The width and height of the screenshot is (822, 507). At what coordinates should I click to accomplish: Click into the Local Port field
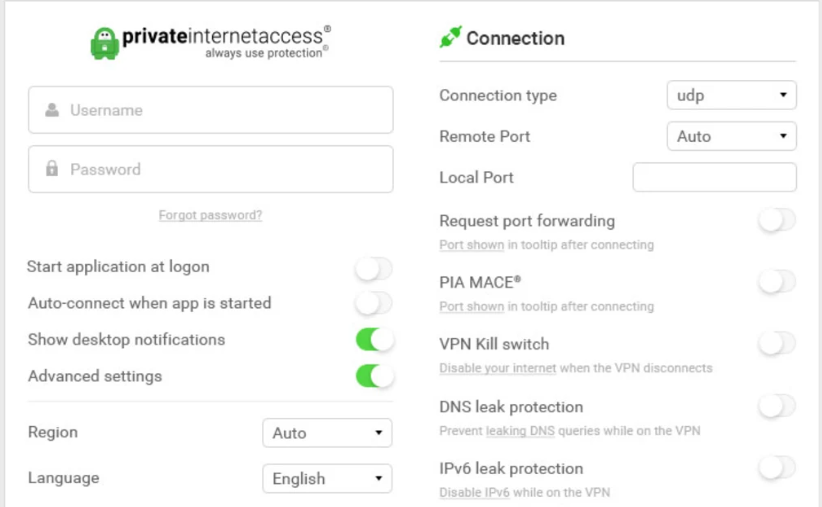[x=715, y=177]
